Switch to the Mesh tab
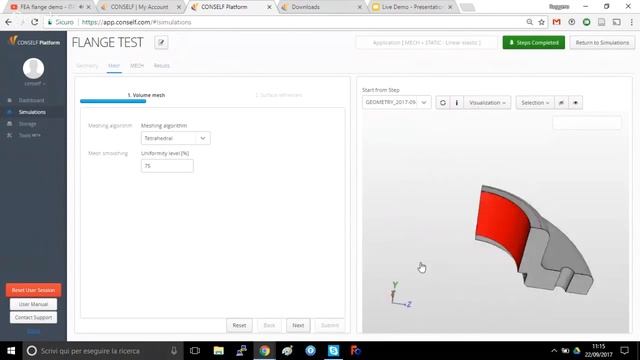 click(114, 66)
